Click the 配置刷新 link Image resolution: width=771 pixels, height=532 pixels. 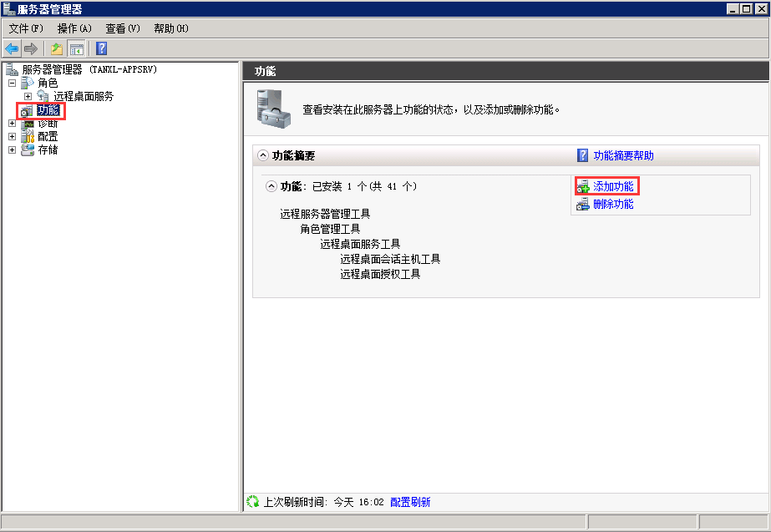[410, 502]
